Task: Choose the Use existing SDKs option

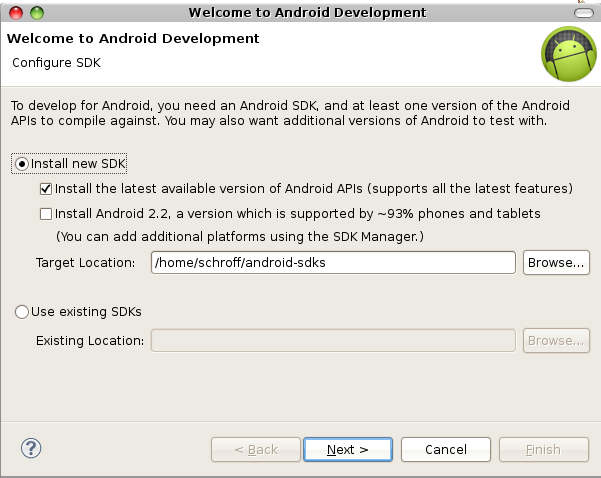Action: pos(23,312)
